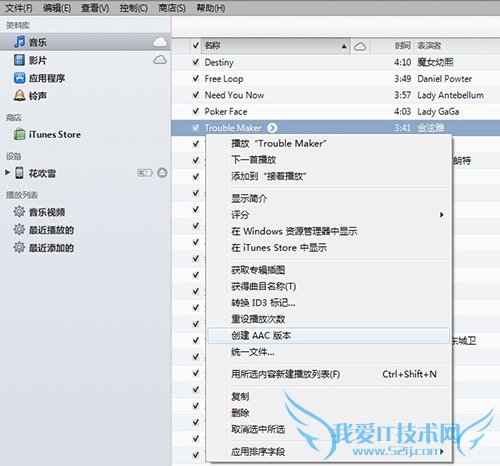
Task: Click the iCloud column header icon
Action: pos(360,47)
